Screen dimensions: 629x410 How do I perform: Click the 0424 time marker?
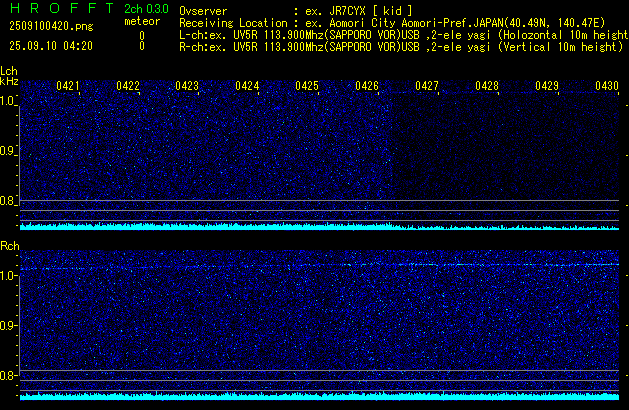pos(247,86)
